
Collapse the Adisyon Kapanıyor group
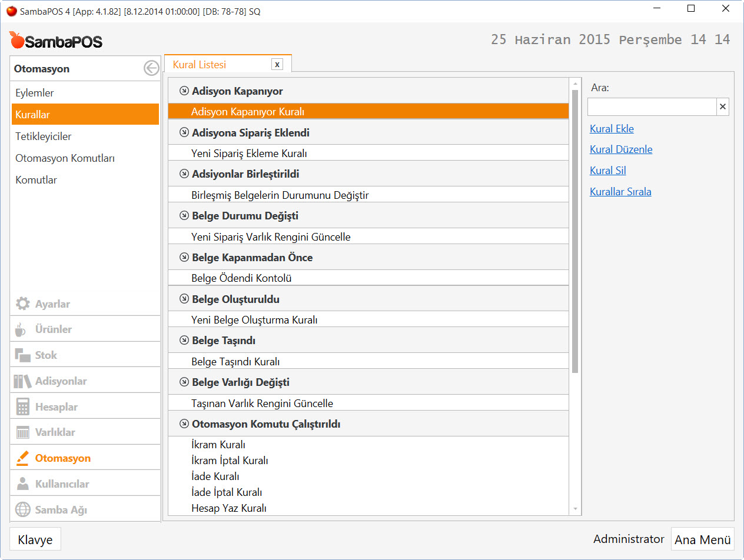click(184, 91)
